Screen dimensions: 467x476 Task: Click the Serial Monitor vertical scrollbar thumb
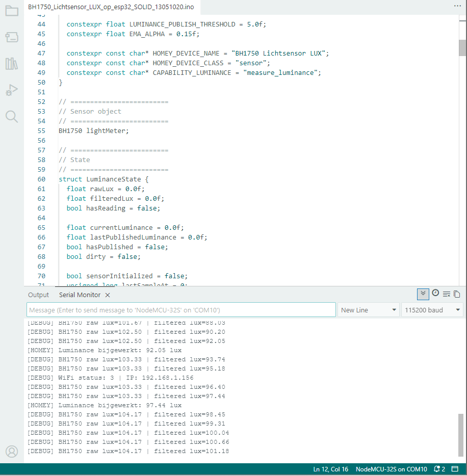[461, 435]
